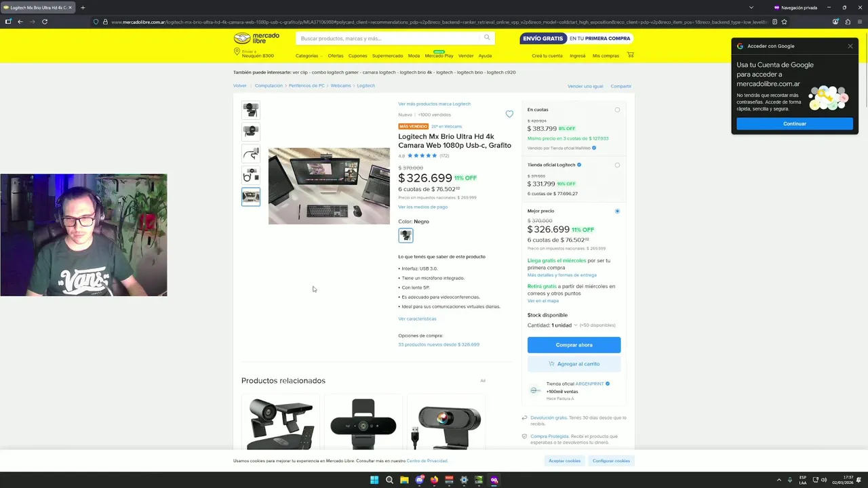Open Supermercado navigation item
The height and width of the screenshot is (488, 868).
[x=387, y=56]
